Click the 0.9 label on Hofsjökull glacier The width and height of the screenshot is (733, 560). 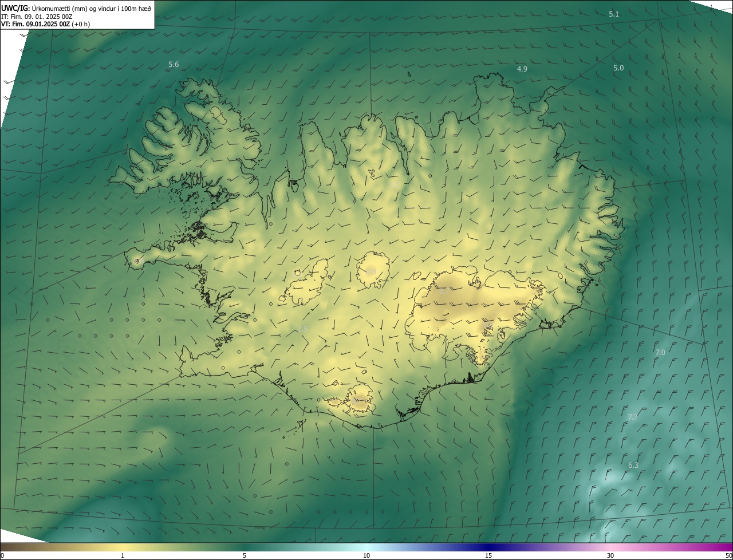click(x=371, y=271)
